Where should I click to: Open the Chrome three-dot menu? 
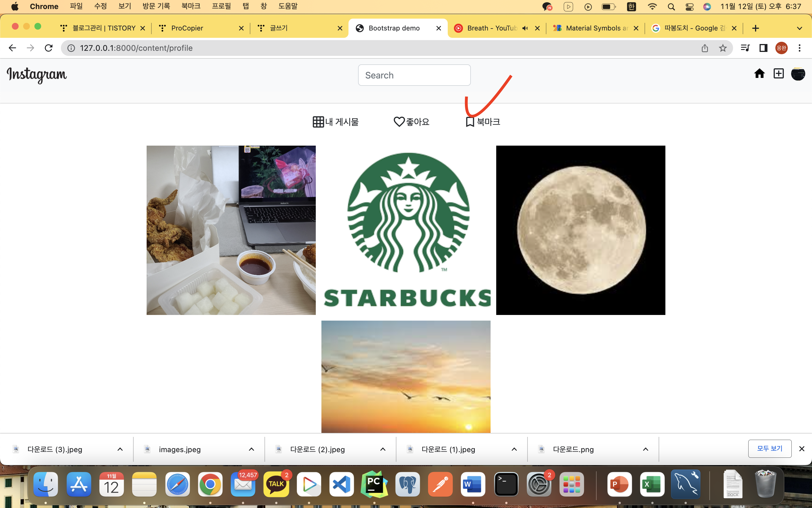(x=800, y=48)
